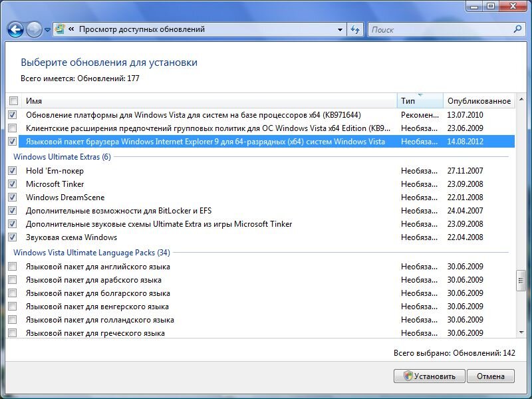The height and width of the screenshot is (399, 532).
Task: Refresh the updates list
Action: click(x=356, y=29)
